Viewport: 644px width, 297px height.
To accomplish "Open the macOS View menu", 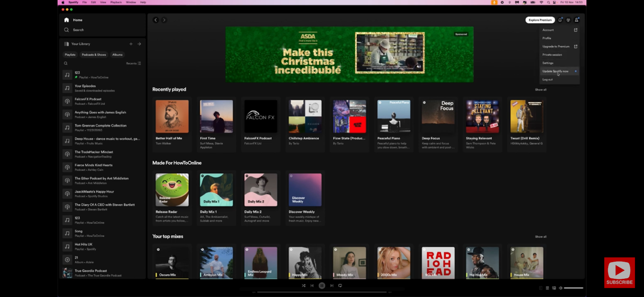I will pyautogui.click(x=103, y=2).
